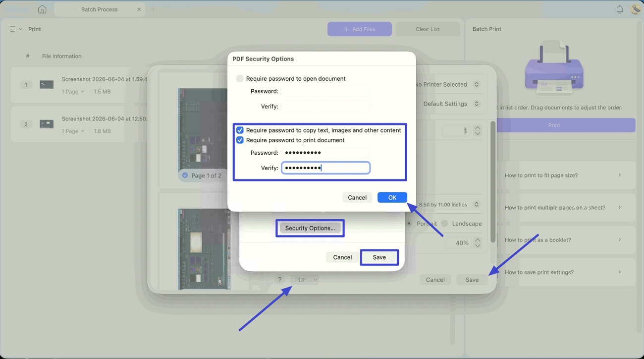Click Save in the print dialog
644x359 pixels.
click(x=472, y=280)
